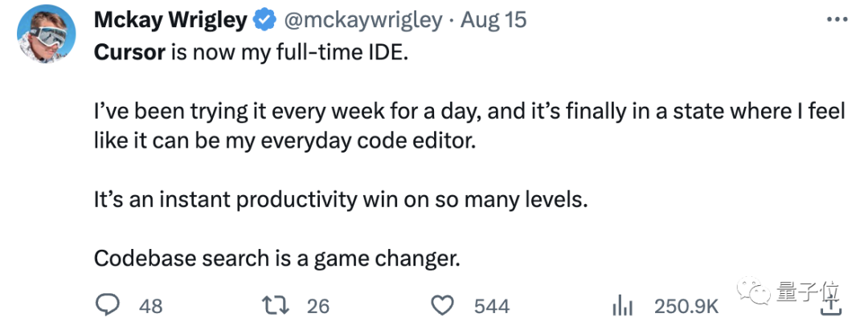Click the 26 retweets count
The image size is (868, 330).
[318, 306]
